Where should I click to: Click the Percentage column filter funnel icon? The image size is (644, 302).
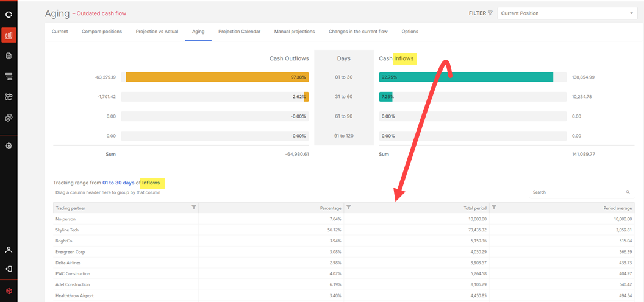(348, 208)
